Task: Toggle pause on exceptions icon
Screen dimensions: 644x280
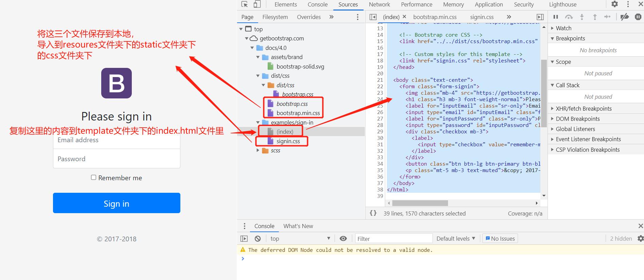Action: click(x=638, y=17)
